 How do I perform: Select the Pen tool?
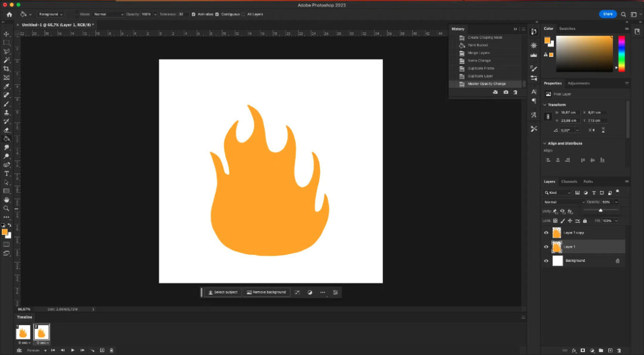pyautogui.click(x=6, y=165)
